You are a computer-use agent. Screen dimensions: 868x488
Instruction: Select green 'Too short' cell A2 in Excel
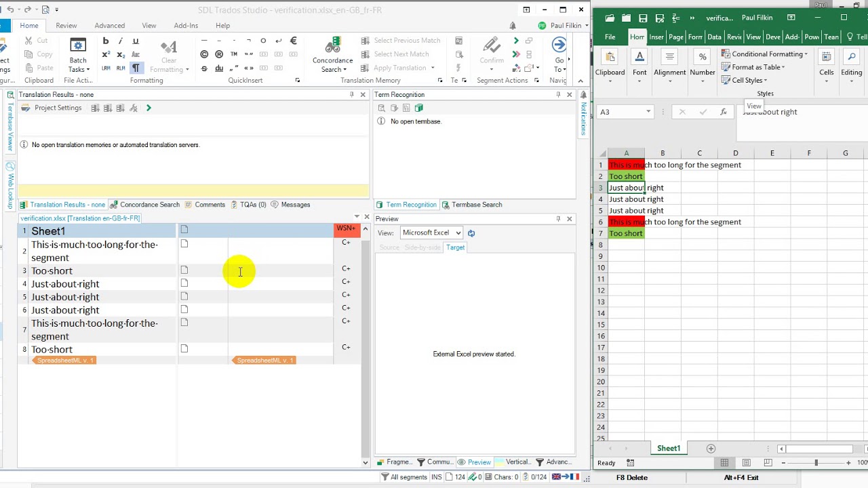click(x=626, y=176)
